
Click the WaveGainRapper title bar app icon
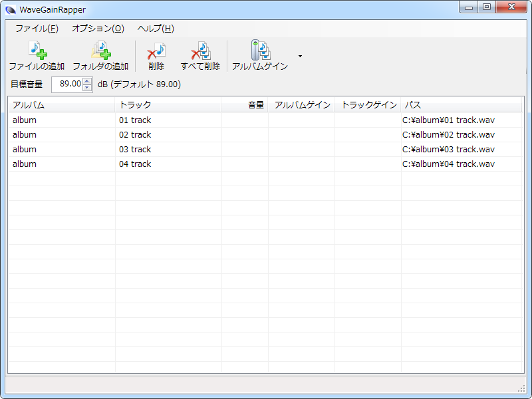(11, 10)
